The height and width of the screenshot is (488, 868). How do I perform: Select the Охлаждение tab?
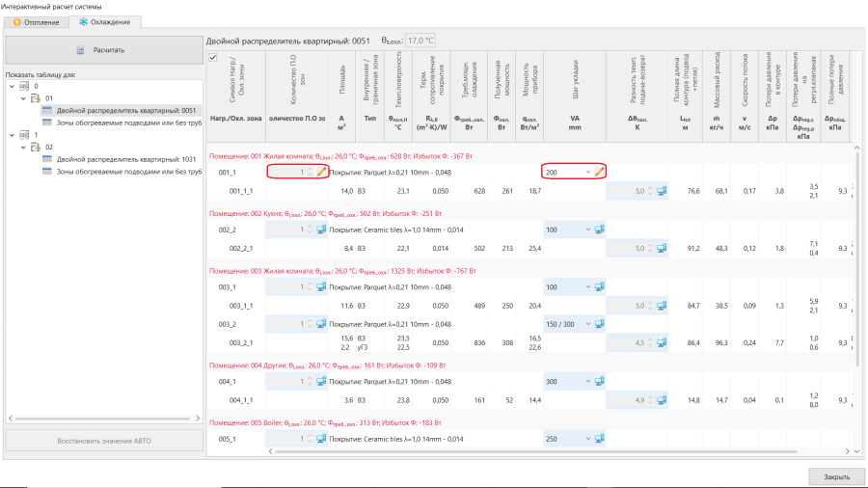coord(104,22)
